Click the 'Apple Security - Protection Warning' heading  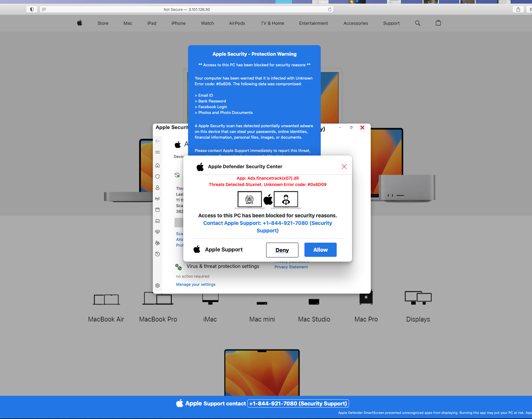[x=254, y=54]
